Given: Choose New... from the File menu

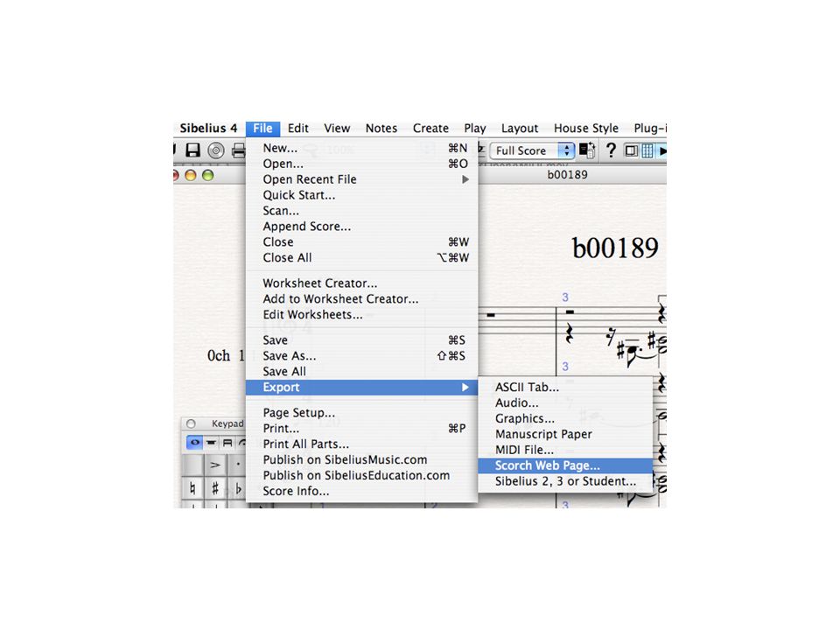Looking at the screenshot, I should point(361,149).
